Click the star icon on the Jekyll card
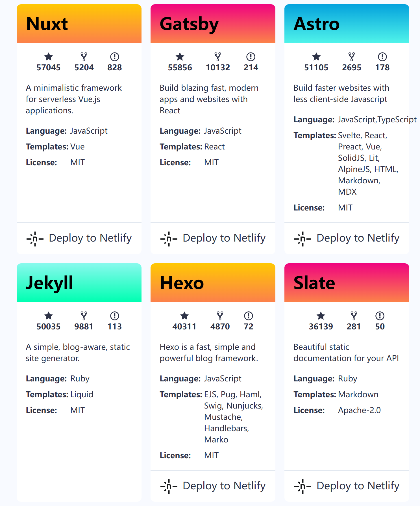Image resolution: width=420 pixels, height=506 pixels. [x=48, y=316]
